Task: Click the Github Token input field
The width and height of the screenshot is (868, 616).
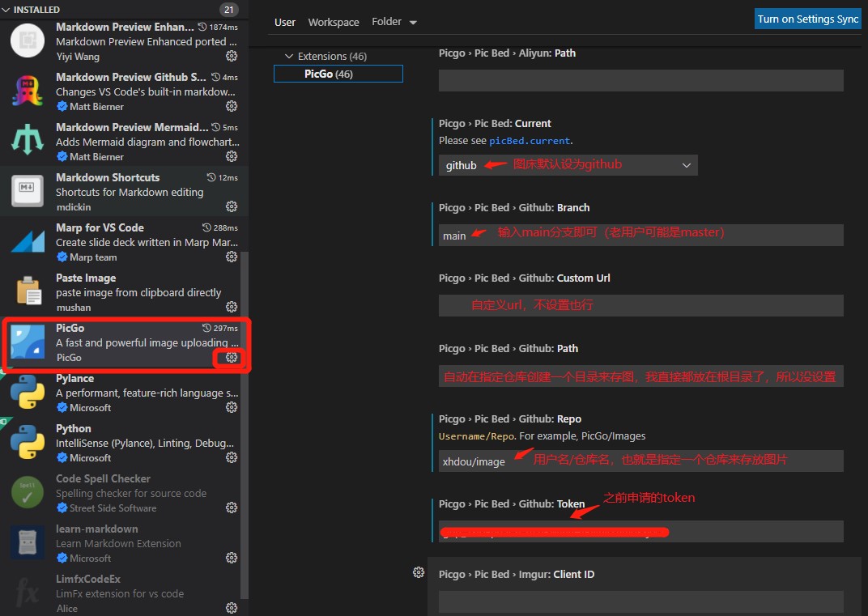Action: tap(641, 531)
